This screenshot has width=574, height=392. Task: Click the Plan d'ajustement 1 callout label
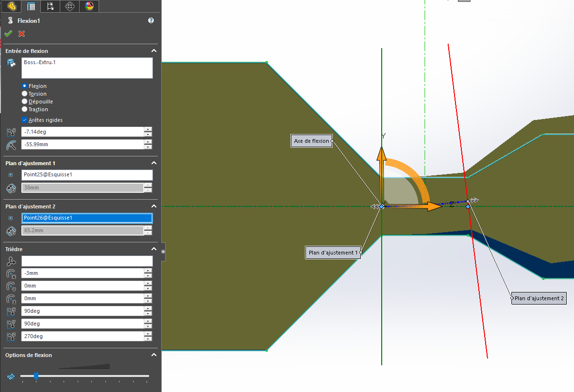coord(333,253)
